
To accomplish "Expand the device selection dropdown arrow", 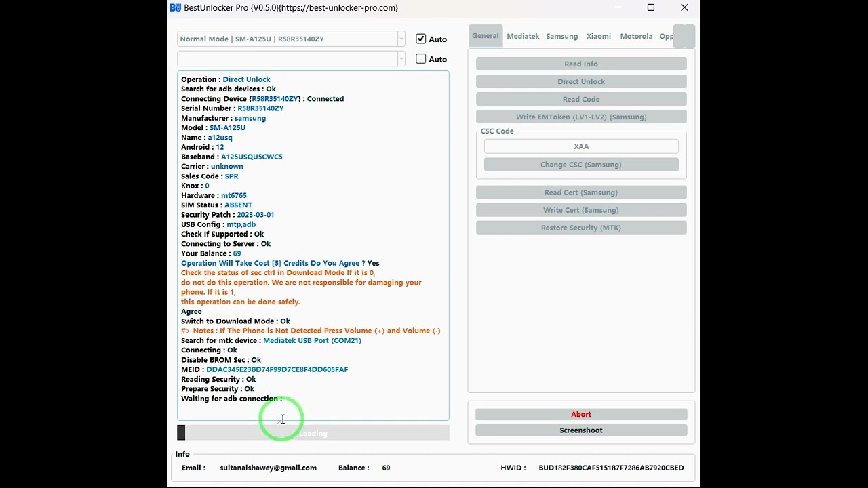I will [401, 39].
